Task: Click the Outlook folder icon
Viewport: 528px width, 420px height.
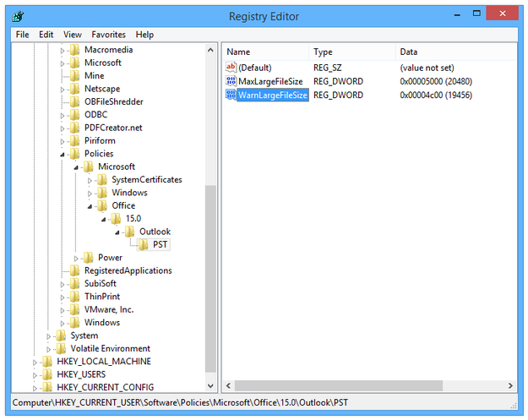Action: point(129,232)
